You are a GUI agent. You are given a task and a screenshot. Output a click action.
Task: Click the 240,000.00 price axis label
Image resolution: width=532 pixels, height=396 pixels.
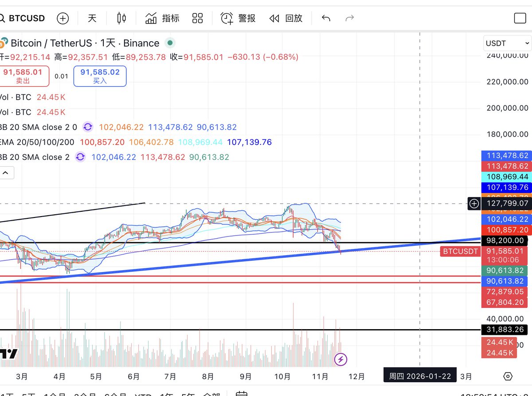pos(507,56)
